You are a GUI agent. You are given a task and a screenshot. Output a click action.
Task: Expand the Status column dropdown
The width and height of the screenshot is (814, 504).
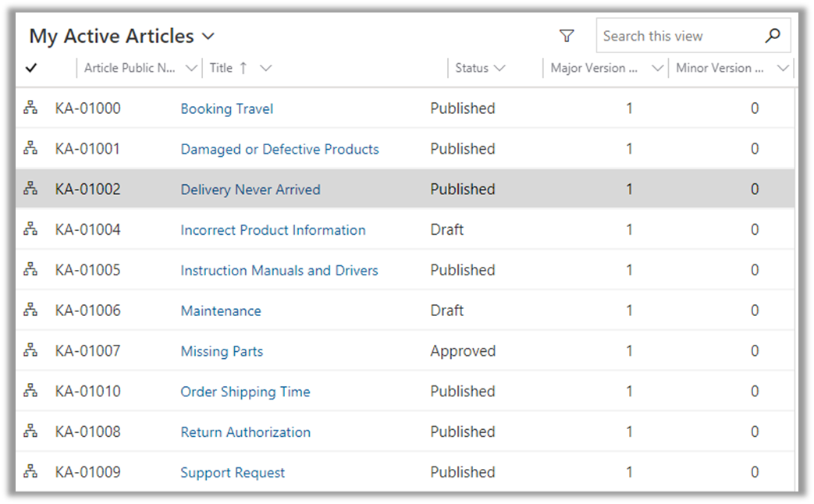tap(499, 68)
